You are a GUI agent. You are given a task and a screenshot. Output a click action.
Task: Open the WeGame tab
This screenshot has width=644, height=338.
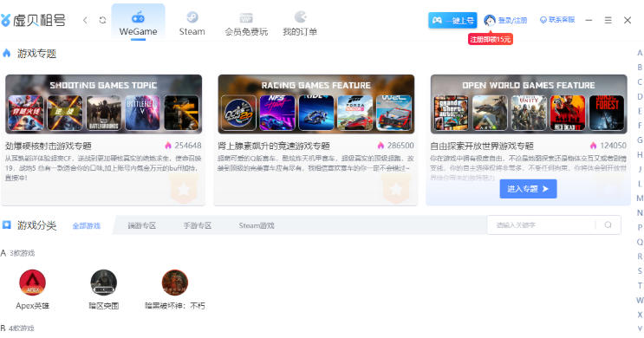click(x=138, y=23)
